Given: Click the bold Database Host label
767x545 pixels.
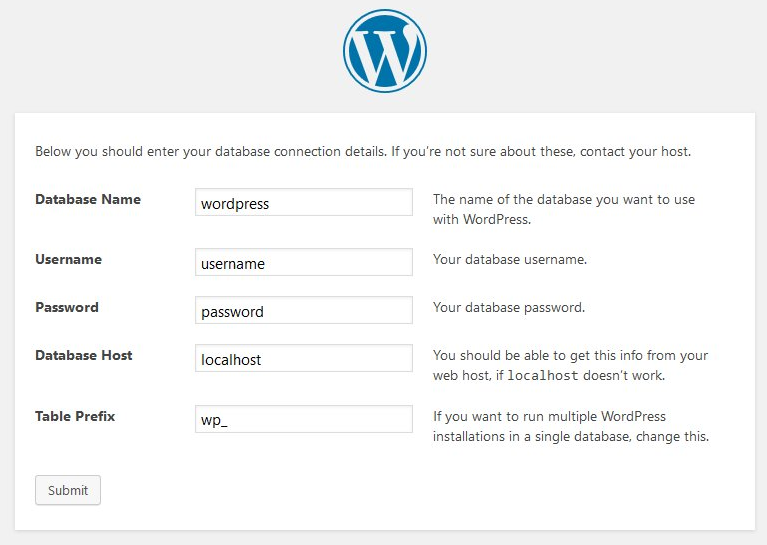Looking at the screenshot, I should click(84, 355).
